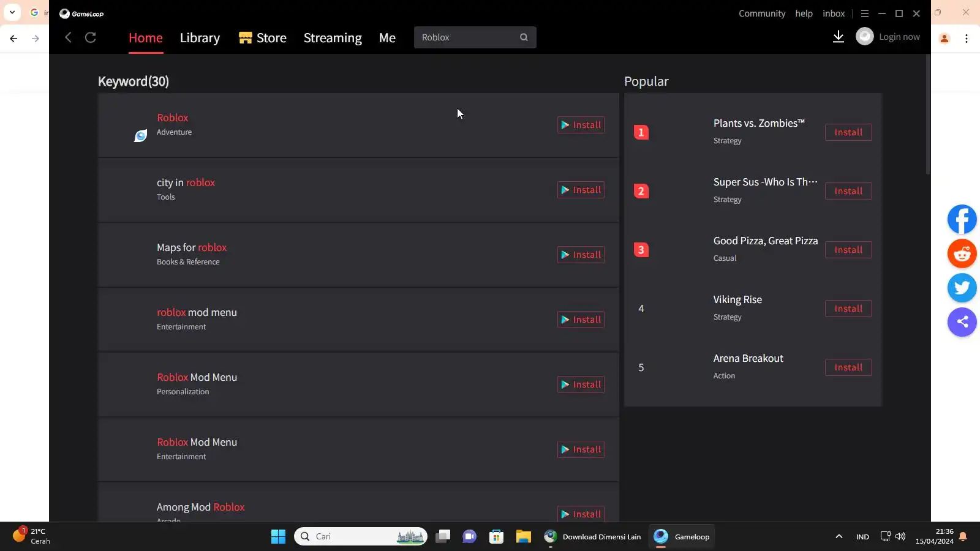The height and width of the screenshot is (551, 980).
Task: Install Good Pizza, Great Pizza
Action: (x=848, y=250)
